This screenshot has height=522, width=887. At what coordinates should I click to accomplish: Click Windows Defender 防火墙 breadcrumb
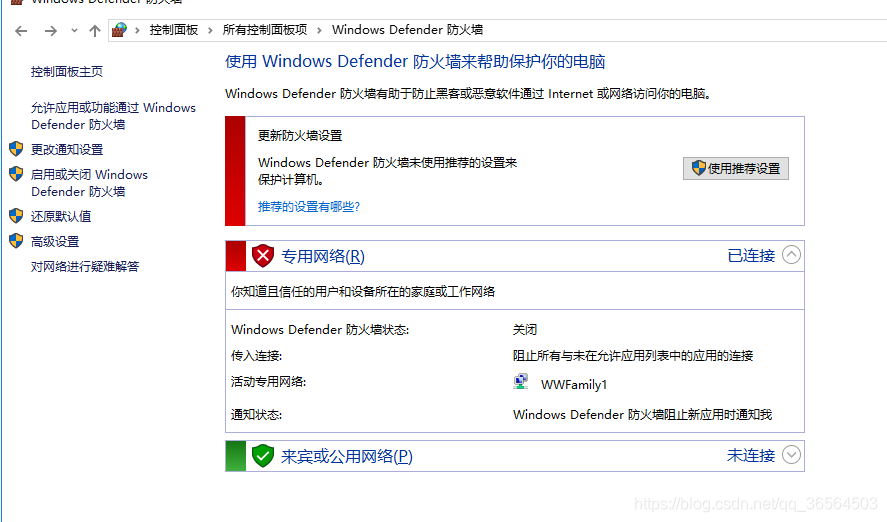[407, 30]
